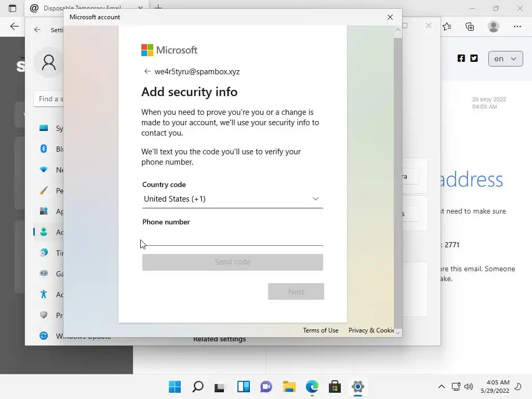Image resolution: width=532 pixels, height=399 pixels.
Task: Close the Microsoft account dialog
Action: (x=390, y=17)
